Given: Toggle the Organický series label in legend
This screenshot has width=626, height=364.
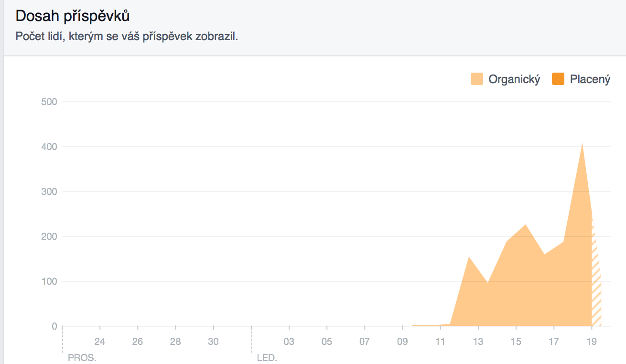Looking at the screenshot, I should tap(514, 79).
